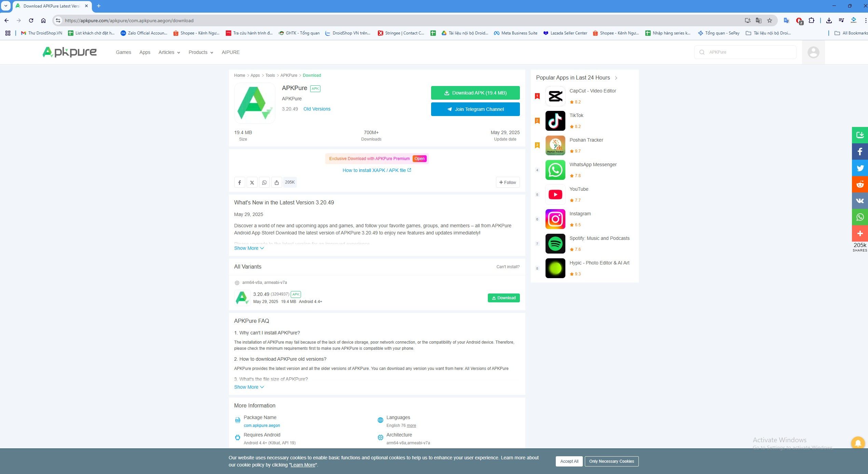The image size is (868, 474).
Task: Click Join Telegram Channel button
Action: point(475,109)
